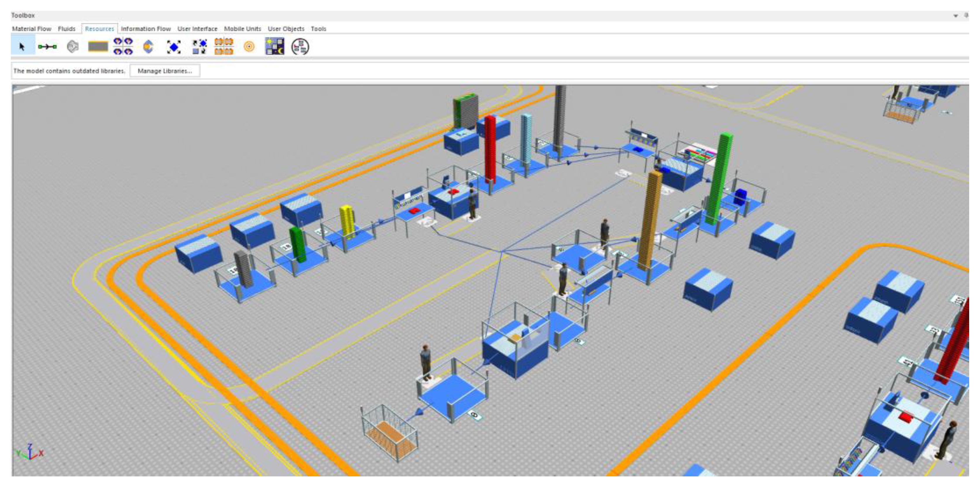Click the four orange units icon
The height and width of the screenshot is (484, 980).
click(224, 47)
